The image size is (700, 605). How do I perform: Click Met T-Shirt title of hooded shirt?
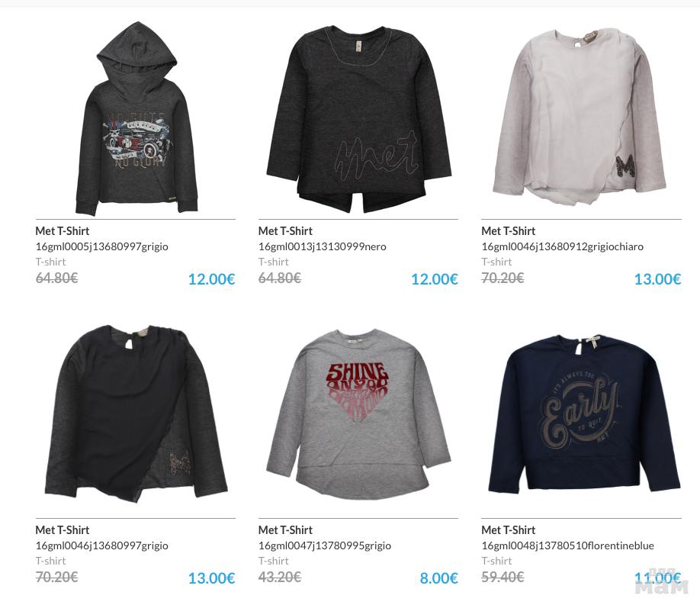(x=62, y=231)
